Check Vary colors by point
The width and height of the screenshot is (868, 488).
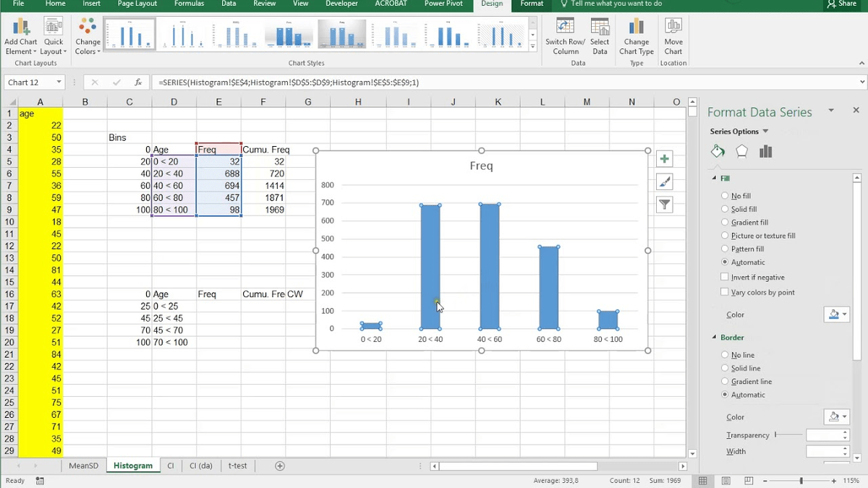click(x=725, y=292)
